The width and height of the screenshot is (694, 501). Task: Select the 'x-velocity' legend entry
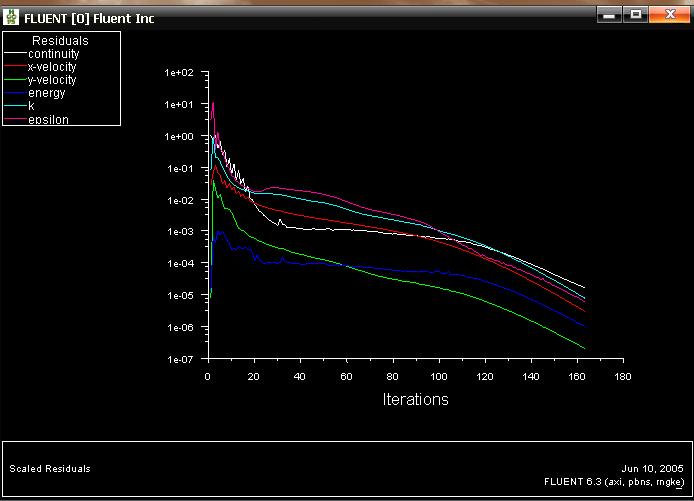point(52,67)
